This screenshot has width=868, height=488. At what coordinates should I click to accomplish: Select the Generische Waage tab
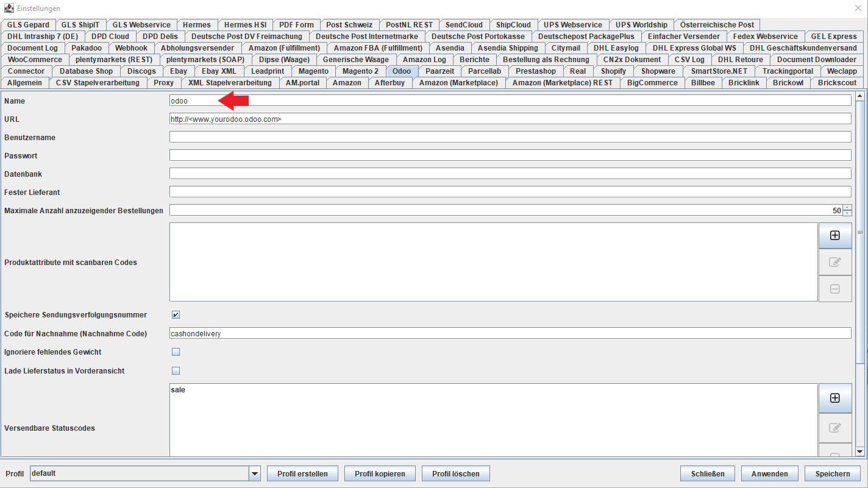tap(356, 60)
